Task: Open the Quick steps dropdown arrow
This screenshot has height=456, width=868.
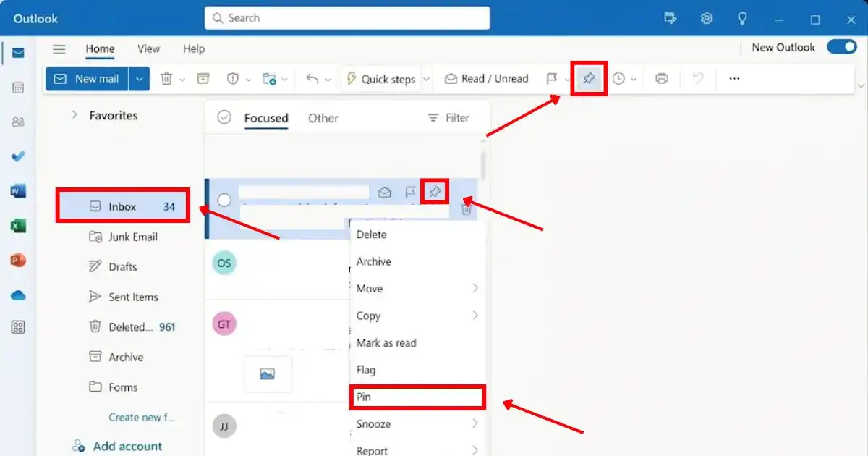Action: [x=426, y=79]
